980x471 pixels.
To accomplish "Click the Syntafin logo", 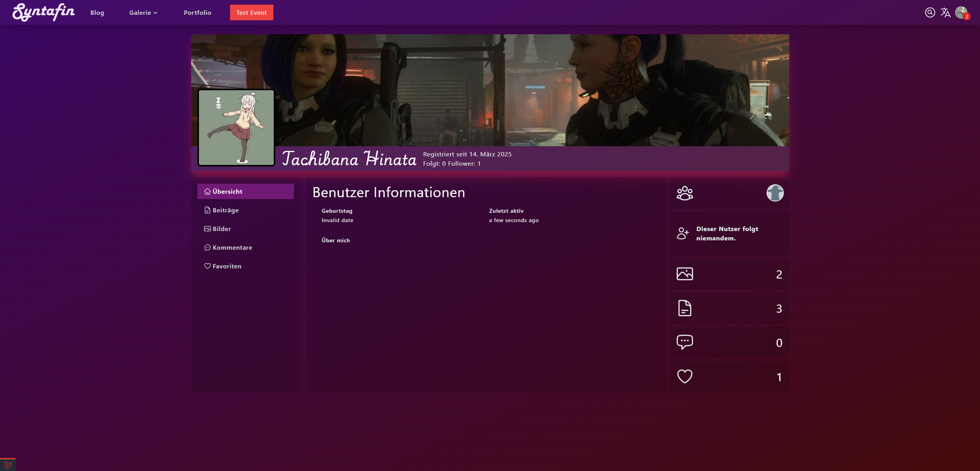I will [43, 12].
